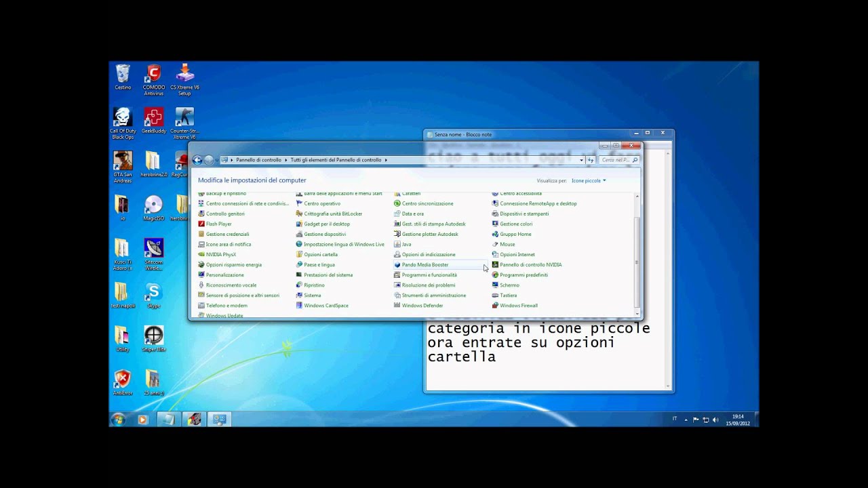Open Gruppo Home item

511,234
